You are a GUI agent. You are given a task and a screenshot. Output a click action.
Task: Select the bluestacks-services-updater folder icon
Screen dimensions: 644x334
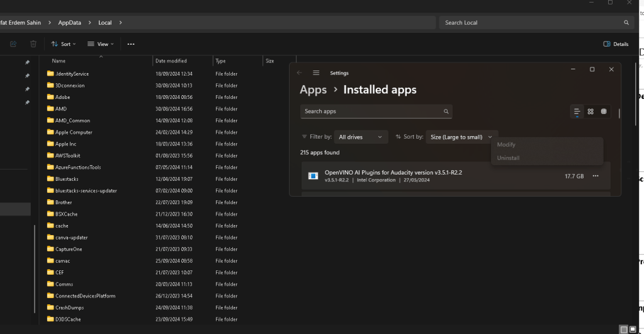click(x=50, y=190)
